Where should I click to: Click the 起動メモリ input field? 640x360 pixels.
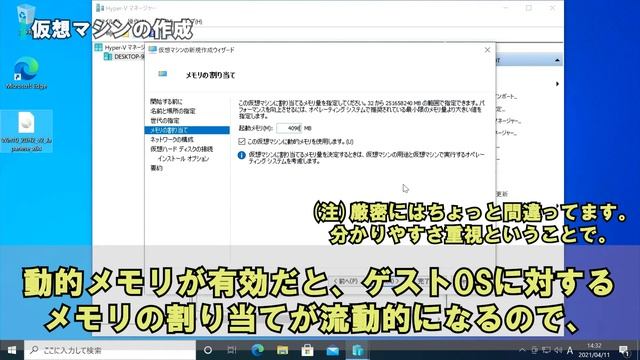point(289,128)
